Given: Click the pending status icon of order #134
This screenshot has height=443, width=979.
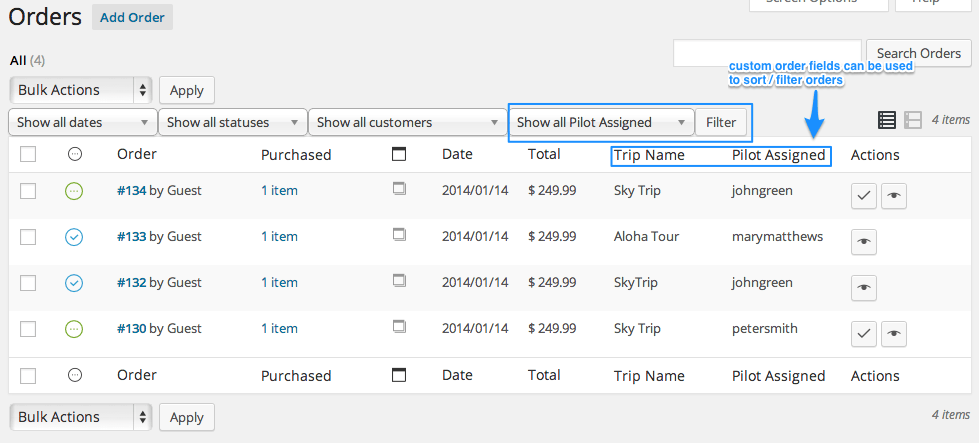Looking at the screenshot, I should (x=74, y=191).
